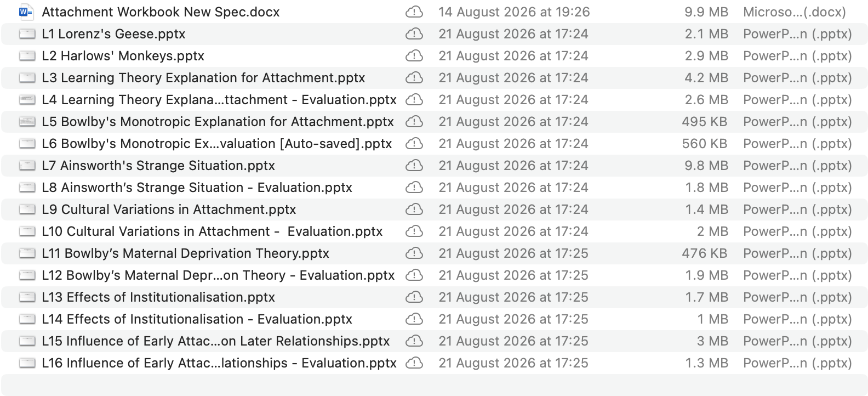Click the cloud icon beside L11 Bowlby's Maternal Deprivation Theory
Viewport: 868px width, 396px height.
point(414,253)
